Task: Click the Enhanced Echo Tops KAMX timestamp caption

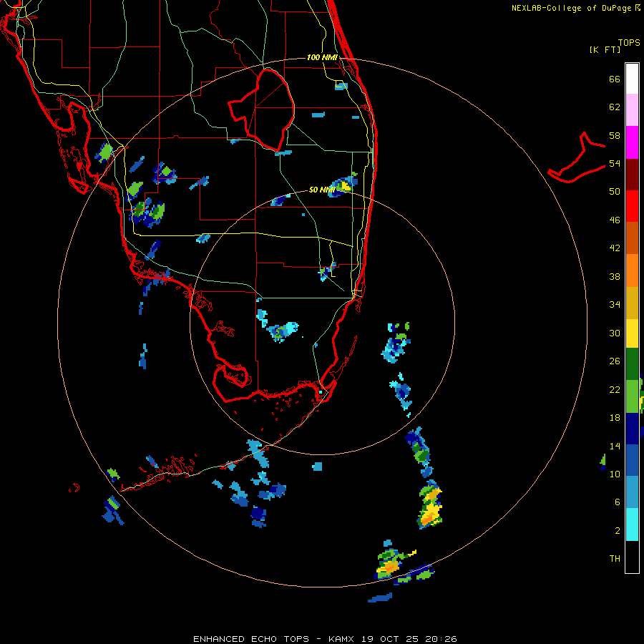Action: coord(325,639)
